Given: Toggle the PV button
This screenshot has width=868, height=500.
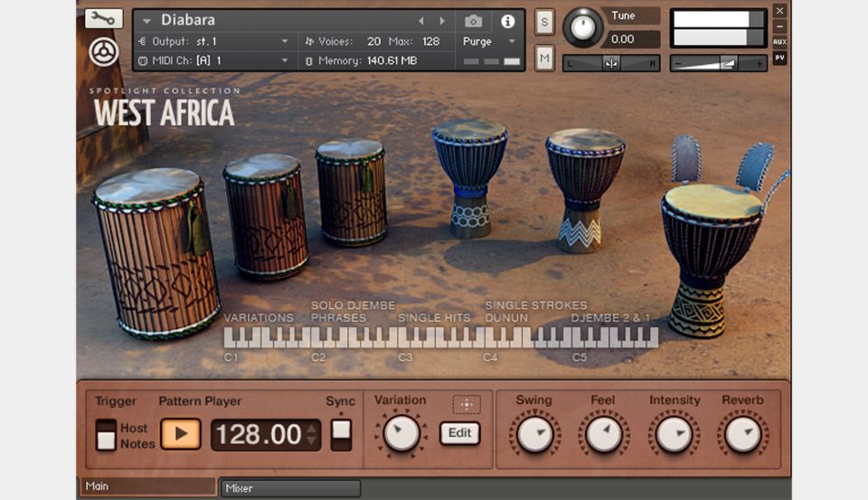Looking at the screenshot, I should (779, 58).
